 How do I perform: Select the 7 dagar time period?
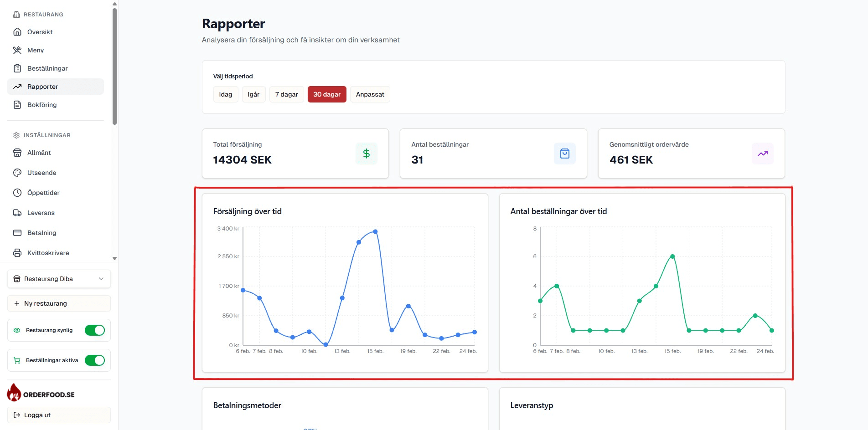[286, 94]
